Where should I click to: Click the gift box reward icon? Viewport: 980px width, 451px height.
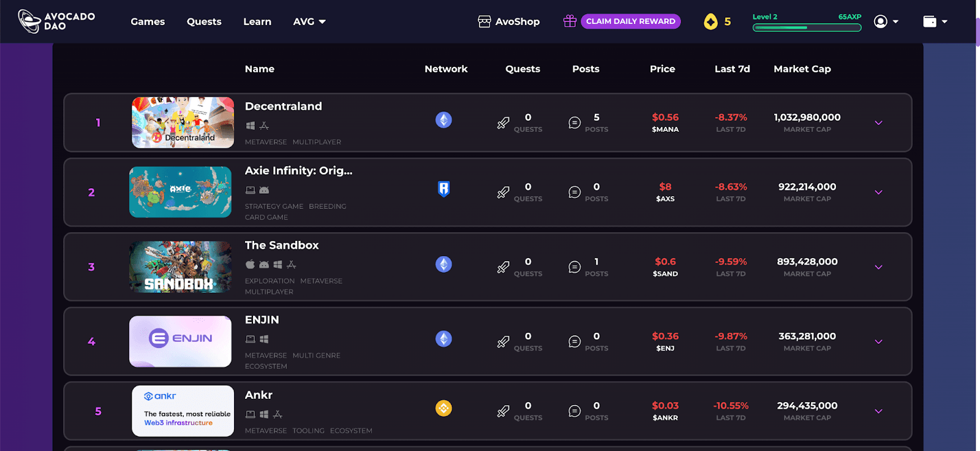point(570,21)
